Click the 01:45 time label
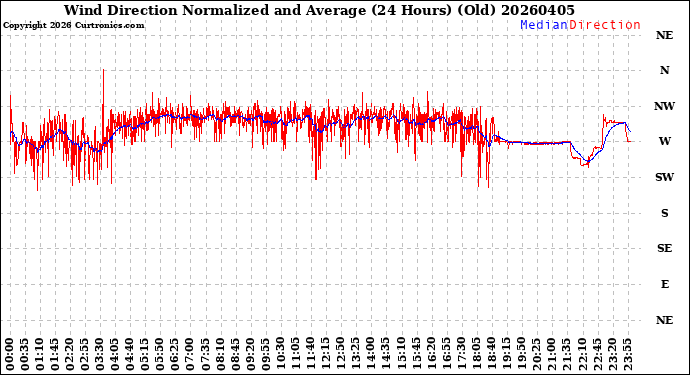 [55, 354]
